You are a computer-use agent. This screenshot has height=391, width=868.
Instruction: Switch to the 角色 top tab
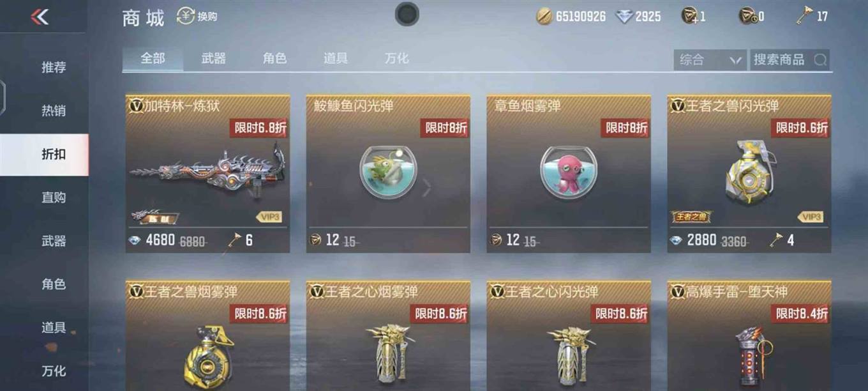coord(275,58)
